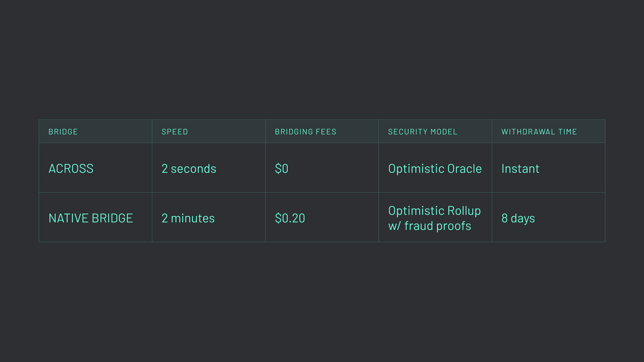
Task: Click the 'w/ fraud proofs' text line
Action: [430, 226]
